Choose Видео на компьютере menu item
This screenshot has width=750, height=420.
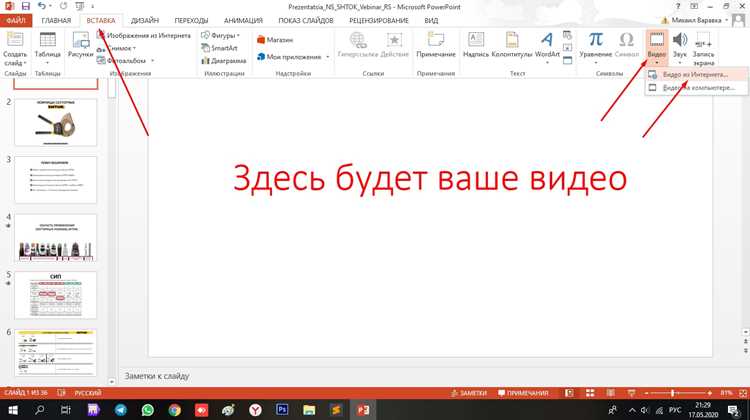pyautogui.click(x=695, y=88)
